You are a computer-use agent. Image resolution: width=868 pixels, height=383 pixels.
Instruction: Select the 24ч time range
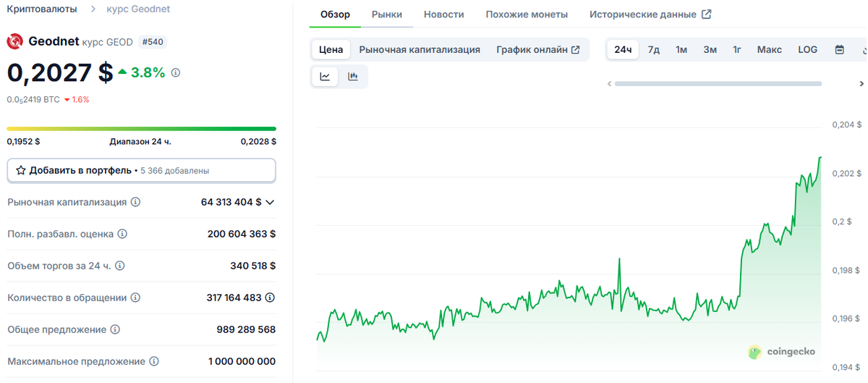pos(623,50)
